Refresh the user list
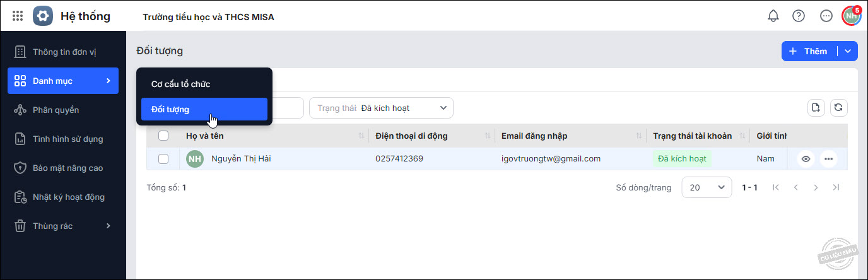 click(838, 108)
